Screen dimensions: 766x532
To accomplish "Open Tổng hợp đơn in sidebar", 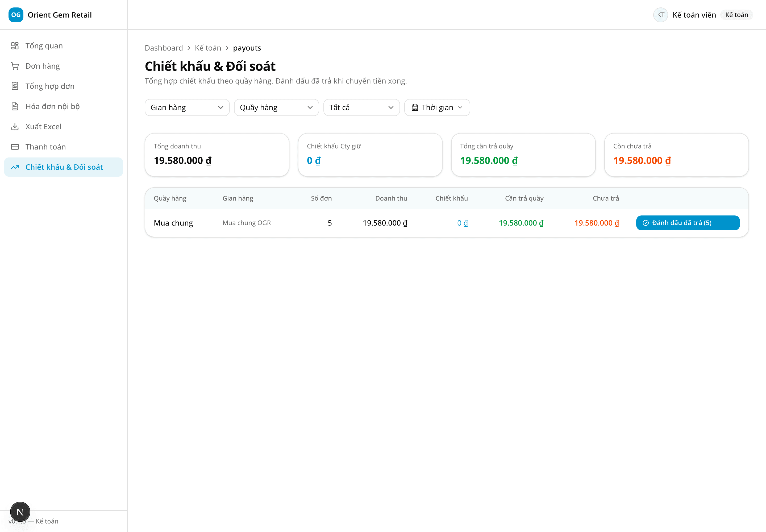I will 63,86.
